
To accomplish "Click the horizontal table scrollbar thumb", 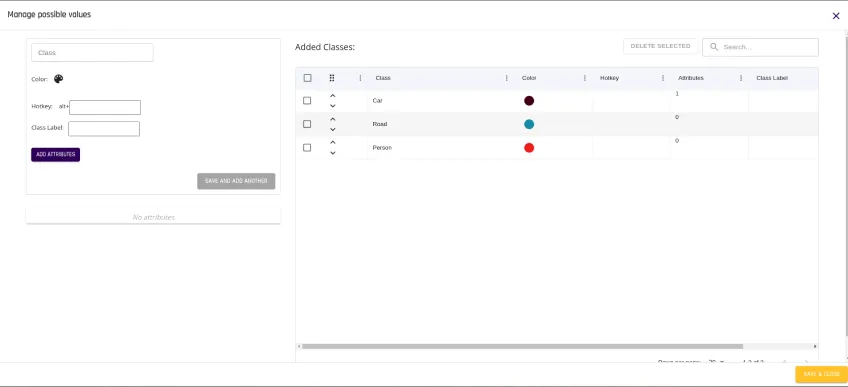I will [522, 346].
